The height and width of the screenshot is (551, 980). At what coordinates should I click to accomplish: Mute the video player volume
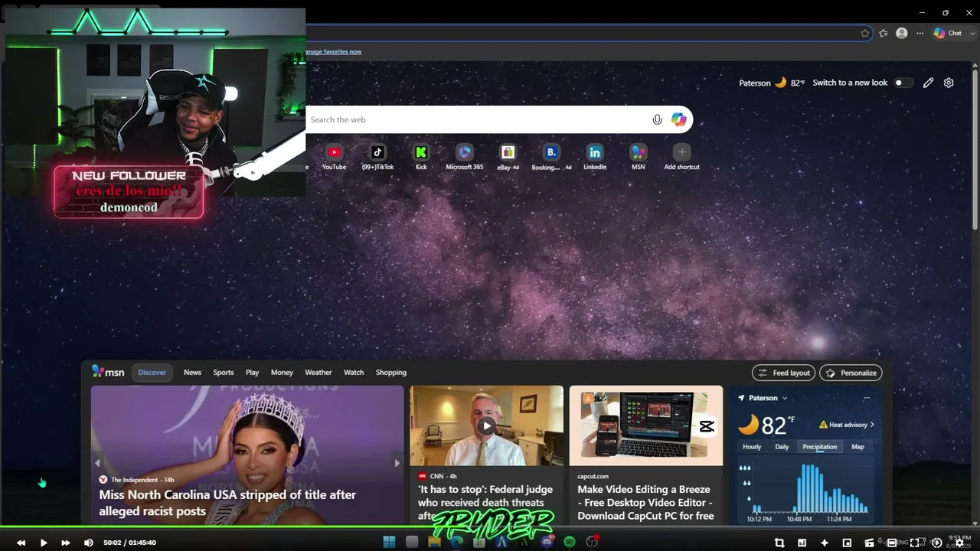point(88,543)
